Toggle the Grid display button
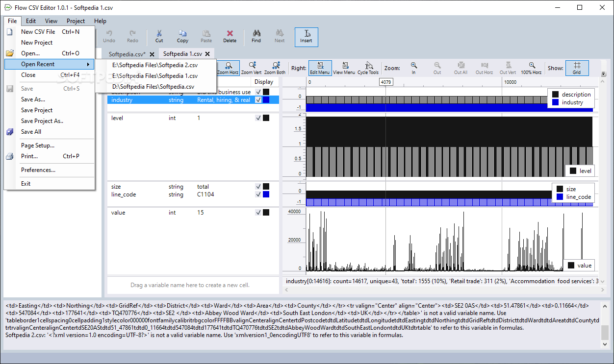614x364 pixels. pos(577,68)
